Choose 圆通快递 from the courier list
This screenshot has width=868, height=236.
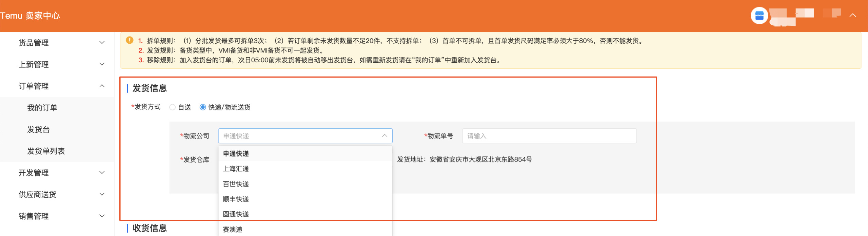tap(305, 214)
